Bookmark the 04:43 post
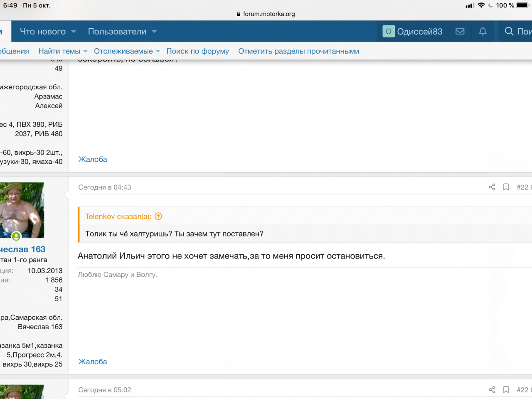 tap(506, 187)
